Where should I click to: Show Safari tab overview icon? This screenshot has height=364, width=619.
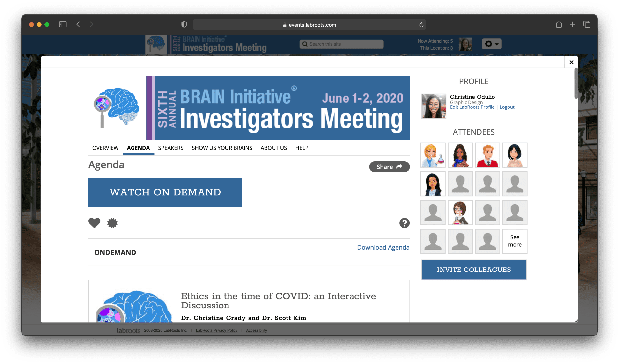point(587,24)
